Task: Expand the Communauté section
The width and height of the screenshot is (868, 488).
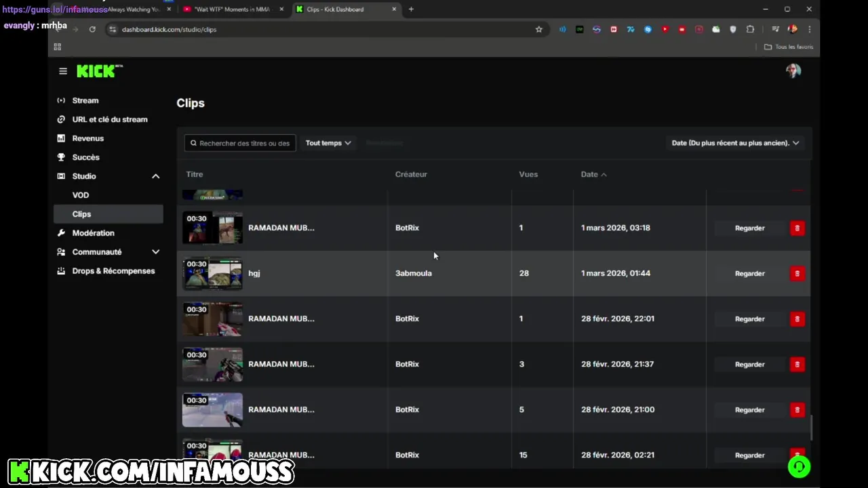Action: point(155,252)
